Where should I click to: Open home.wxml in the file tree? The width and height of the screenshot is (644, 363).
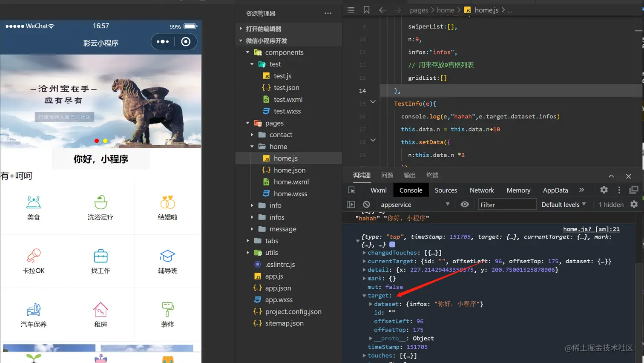[291, 182]
